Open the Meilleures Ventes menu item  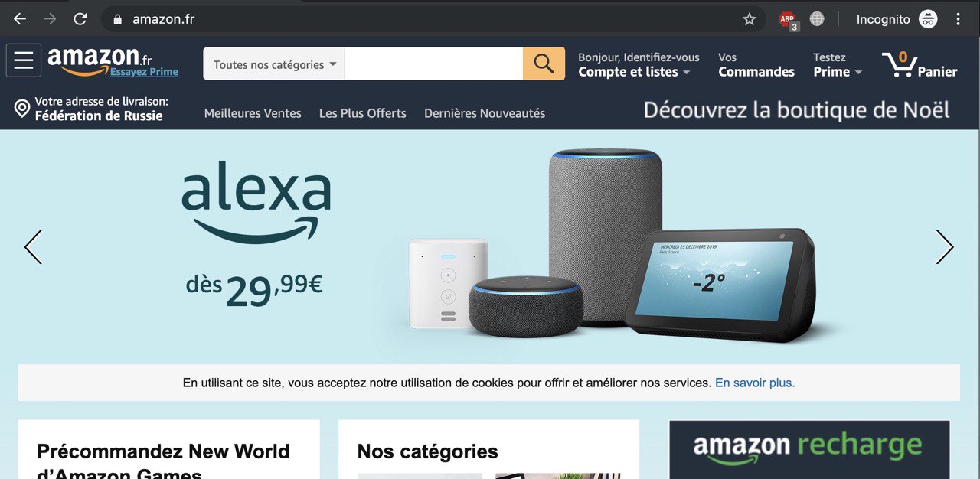point(253,113)
